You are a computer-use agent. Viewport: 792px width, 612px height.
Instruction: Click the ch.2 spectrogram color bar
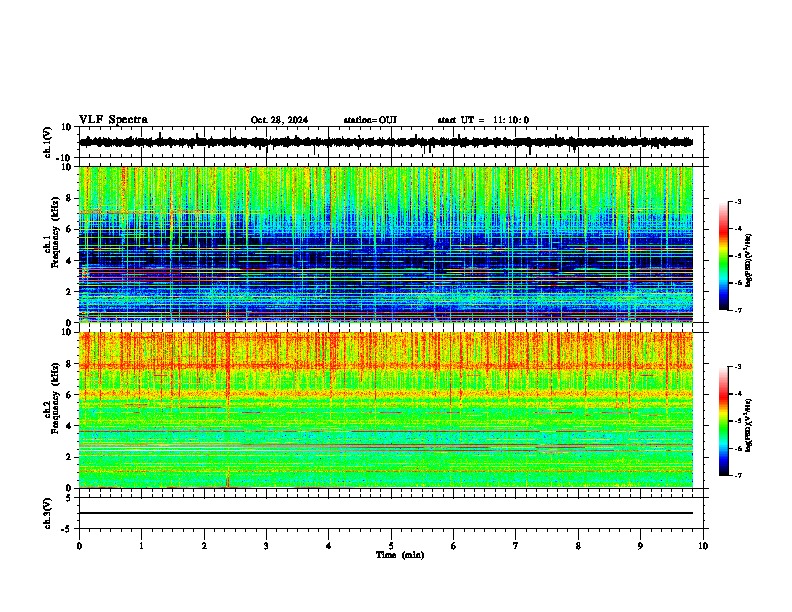[x=723, y=421]
